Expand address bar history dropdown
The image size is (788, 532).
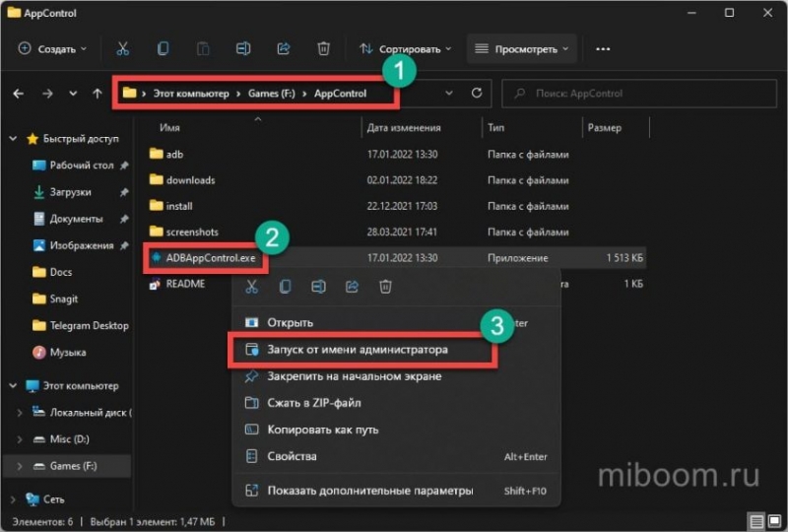point(449,93)
